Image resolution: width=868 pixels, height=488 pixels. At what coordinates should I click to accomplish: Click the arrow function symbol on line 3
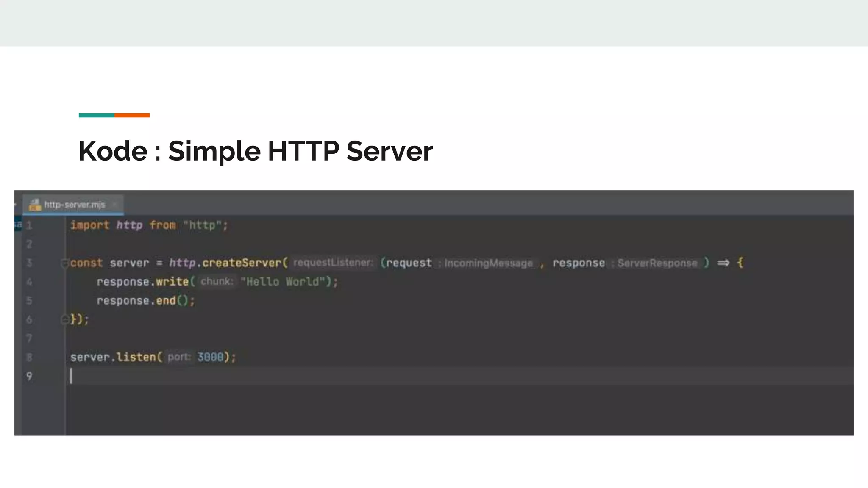tap(723, 263)
